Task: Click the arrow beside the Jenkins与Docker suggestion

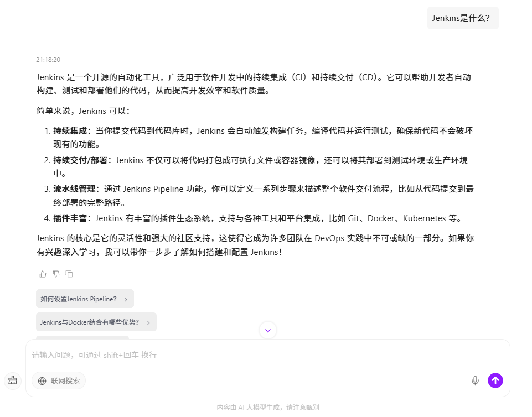Action: point(148,322)
